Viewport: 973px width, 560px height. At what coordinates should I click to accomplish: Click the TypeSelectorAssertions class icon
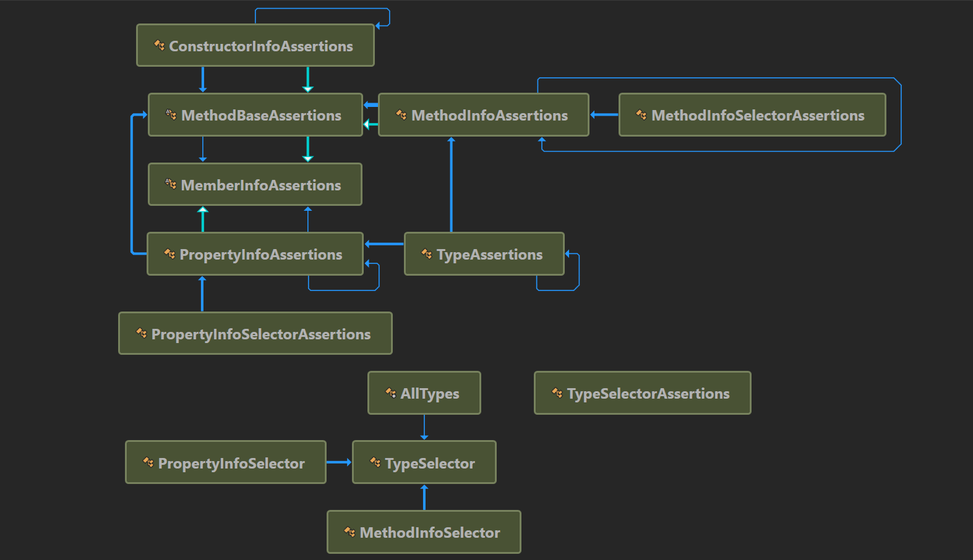557,392
